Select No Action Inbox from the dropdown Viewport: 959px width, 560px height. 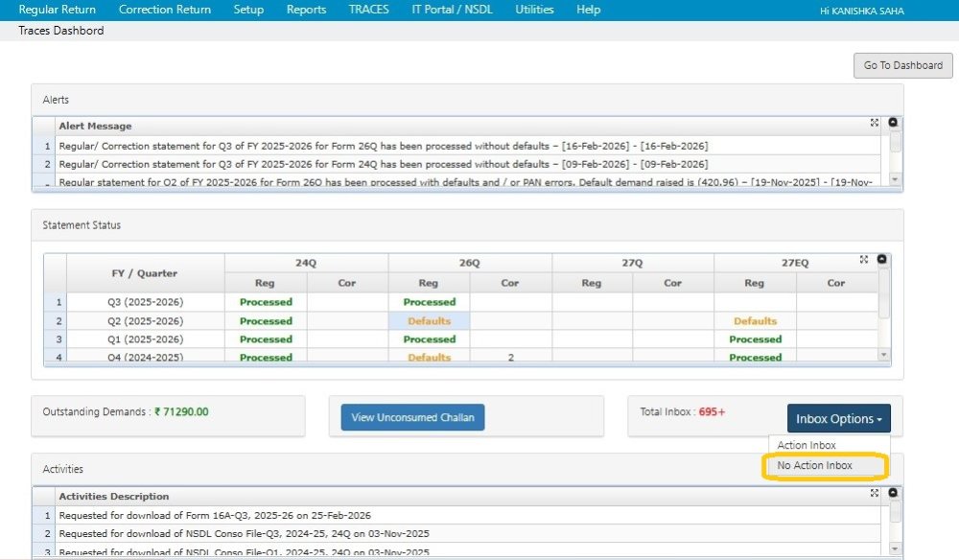tap(823, 465)
